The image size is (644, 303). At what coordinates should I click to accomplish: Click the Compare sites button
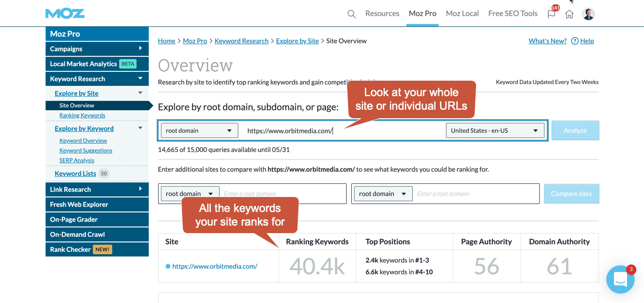pyautogui.click(x=571, y=194)
